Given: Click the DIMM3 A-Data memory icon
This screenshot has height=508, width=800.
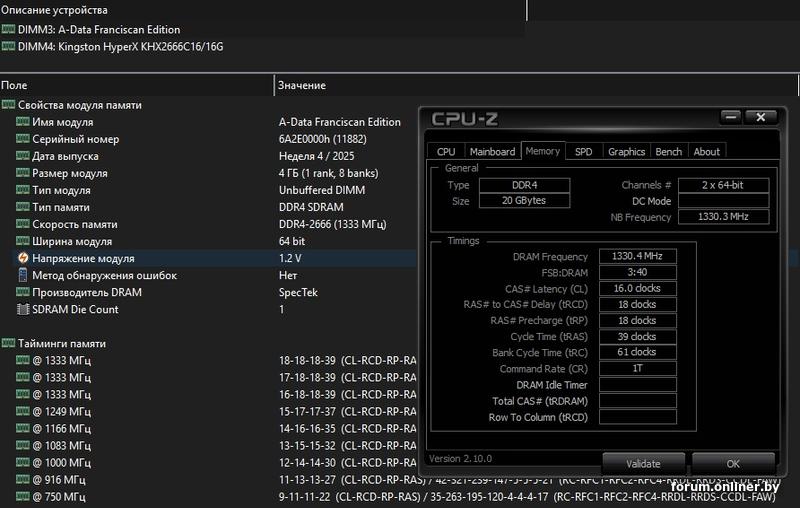Looking at the screenshot, I should 8,29.
